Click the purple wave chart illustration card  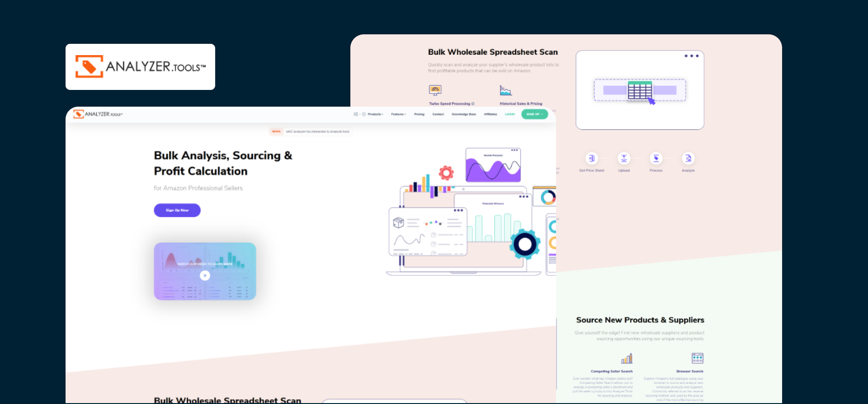point(493,165)
